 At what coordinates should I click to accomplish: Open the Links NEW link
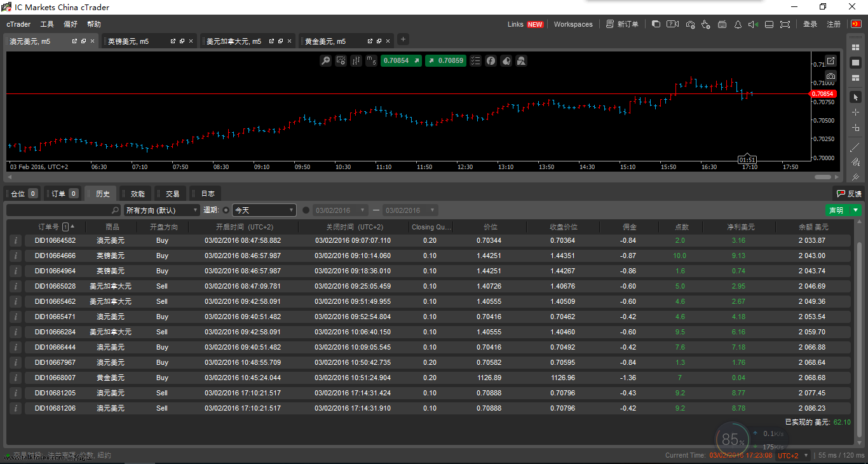[x=526, y=24]
